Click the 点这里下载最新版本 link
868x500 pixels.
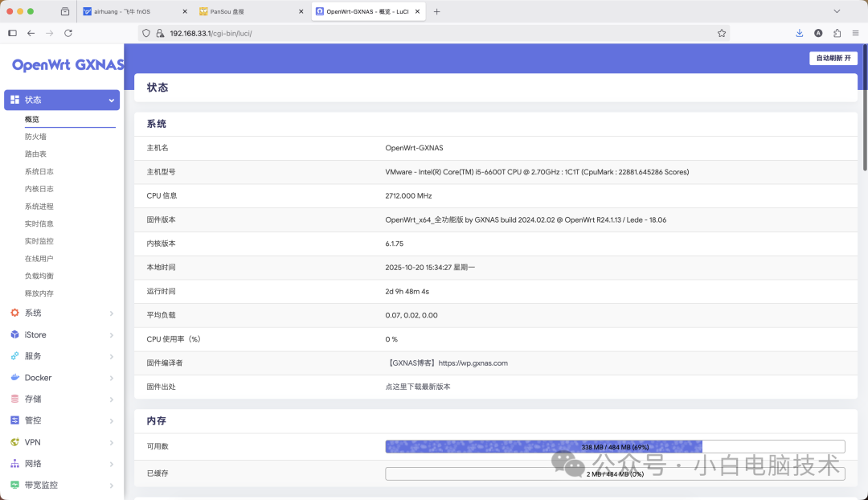(x=418, y=387)
